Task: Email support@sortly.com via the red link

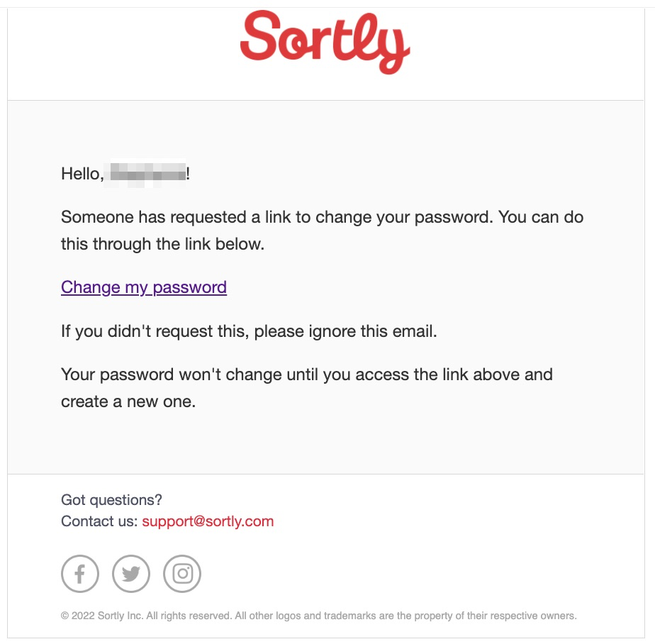Action: 208,521
